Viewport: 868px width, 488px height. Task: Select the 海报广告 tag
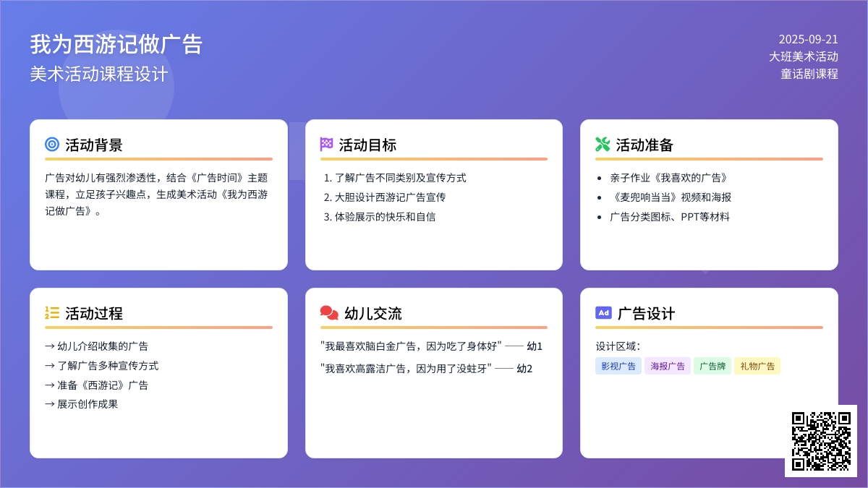(668, 367)
